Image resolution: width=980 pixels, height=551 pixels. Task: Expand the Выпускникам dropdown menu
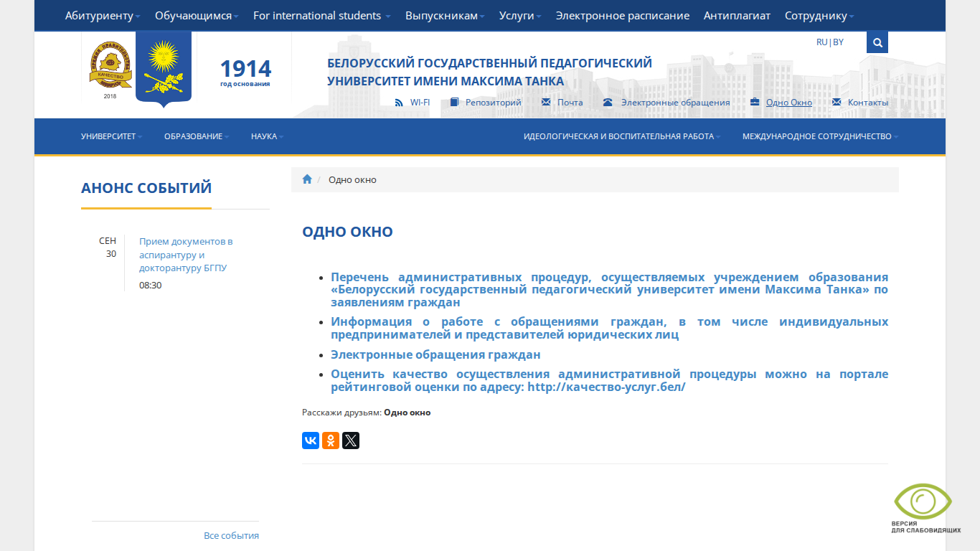pos(445,16)
